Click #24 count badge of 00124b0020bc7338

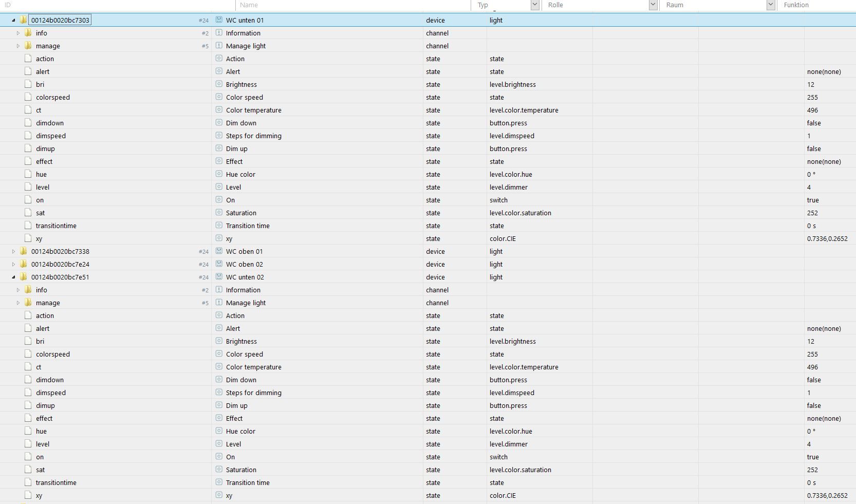pos(203,252)
